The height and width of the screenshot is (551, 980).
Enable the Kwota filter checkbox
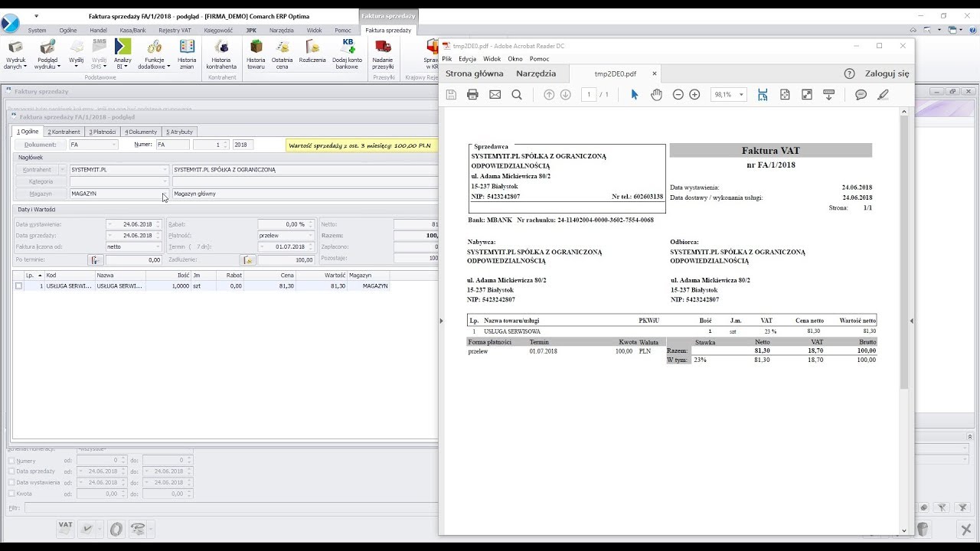click(11, 494)
